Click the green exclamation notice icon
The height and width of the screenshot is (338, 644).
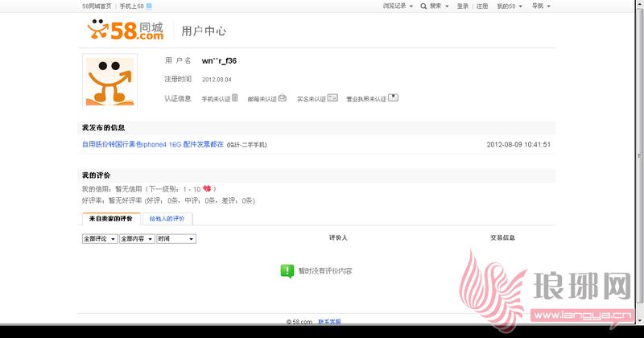click(x=287, y=271)
